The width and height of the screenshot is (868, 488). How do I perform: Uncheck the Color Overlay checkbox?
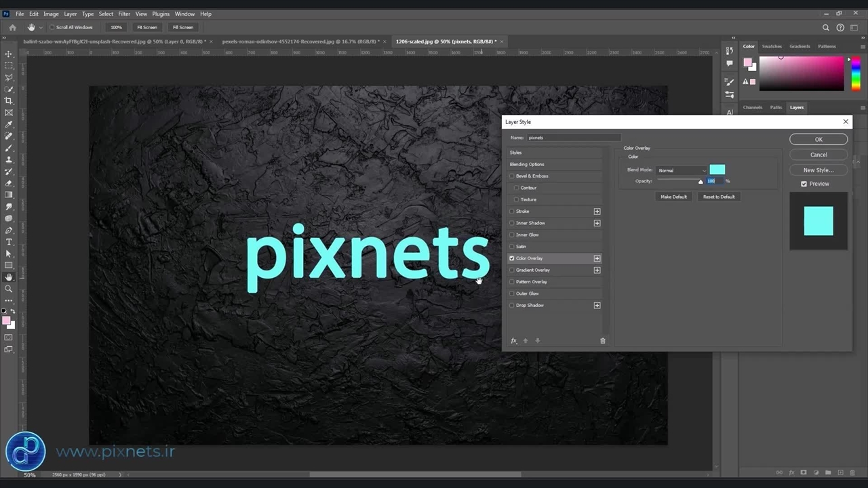(x=512, y=258)
